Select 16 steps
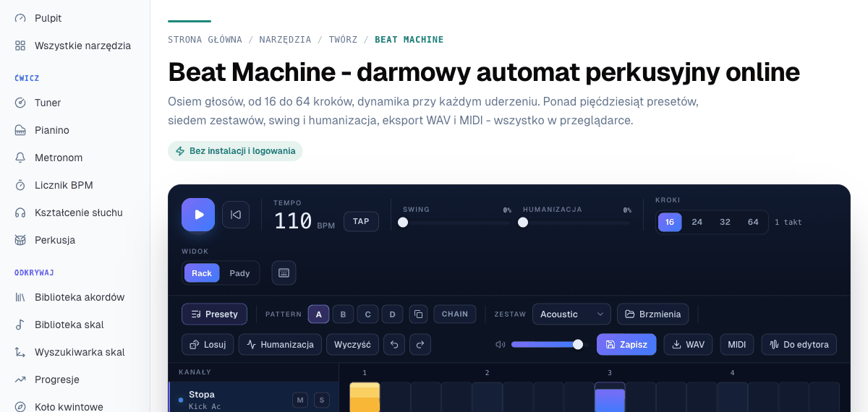Screen dimensions: 868x412 tap(670, 222)
